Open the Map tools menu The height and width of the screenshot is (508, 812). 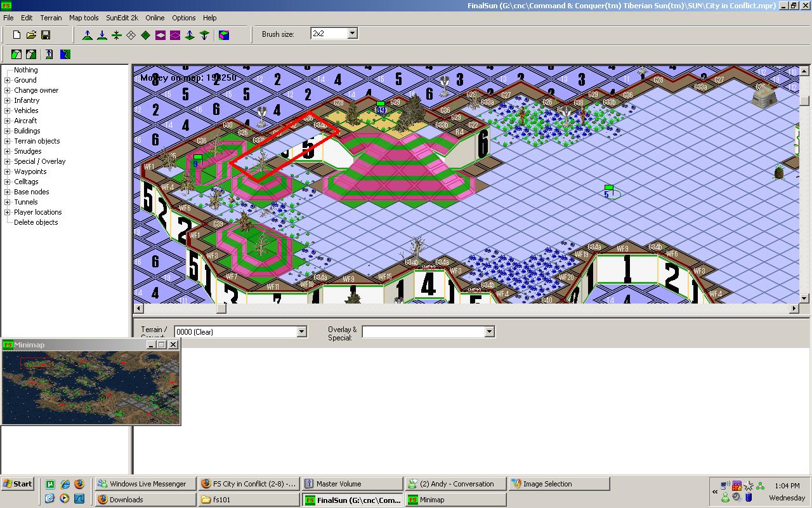point(84,18)
